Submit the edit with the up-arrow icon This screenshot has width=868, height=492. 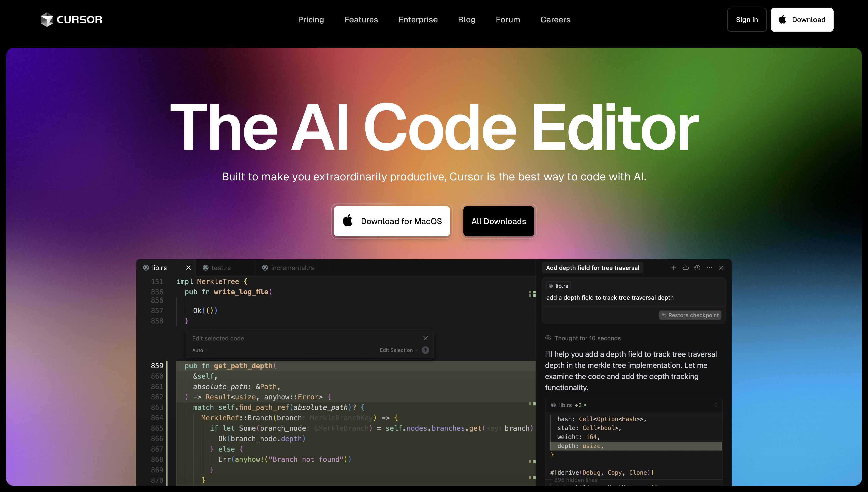[425, 350]
